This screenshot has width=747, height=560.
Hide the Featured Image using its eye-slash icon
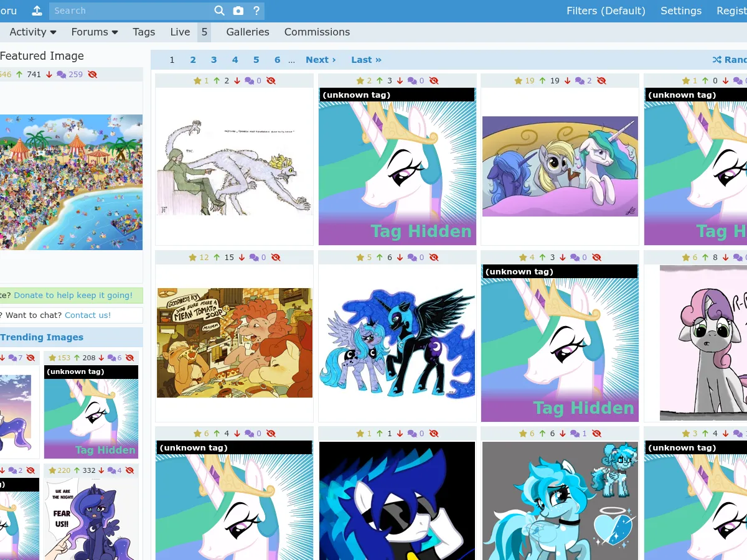93,74
